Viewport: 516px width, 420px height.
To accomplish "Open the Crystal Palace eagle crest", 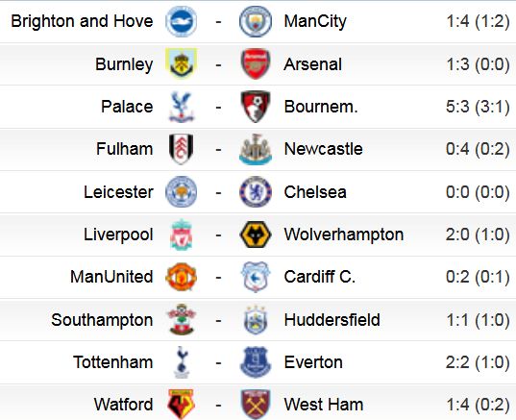I will [182, 107].
